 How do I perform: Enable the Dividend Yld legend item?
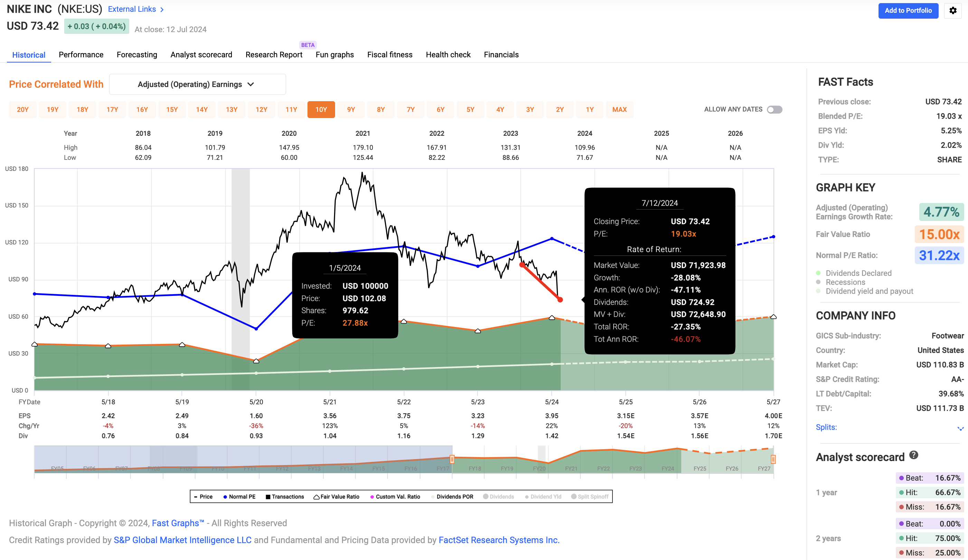click(543, 497)
